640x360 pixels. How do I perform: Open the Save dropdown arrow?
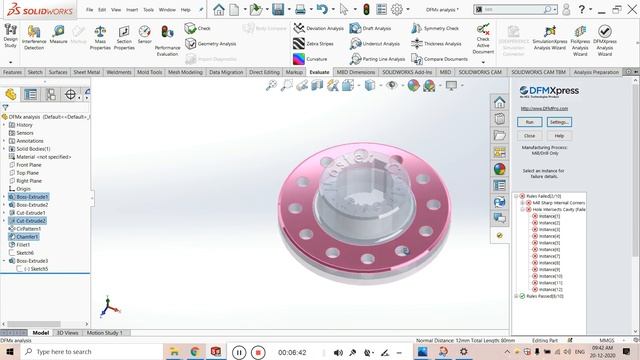289,9
